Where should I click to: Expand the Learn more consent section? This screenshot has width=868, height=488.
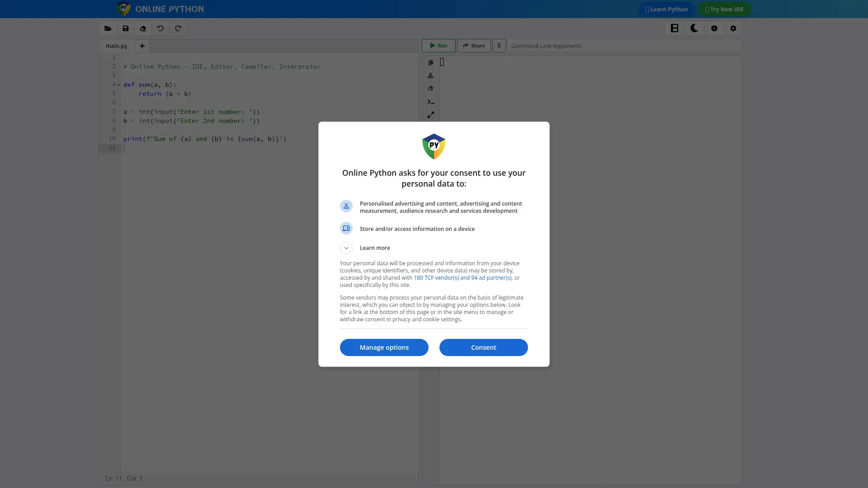(x=346, y=248)
